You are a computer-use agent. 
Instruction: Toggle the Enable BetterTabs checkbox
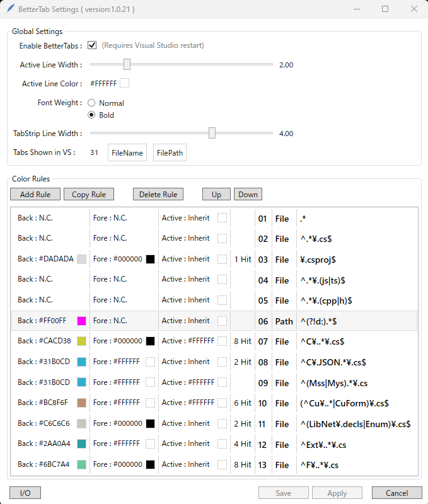[x=92, y=45]
